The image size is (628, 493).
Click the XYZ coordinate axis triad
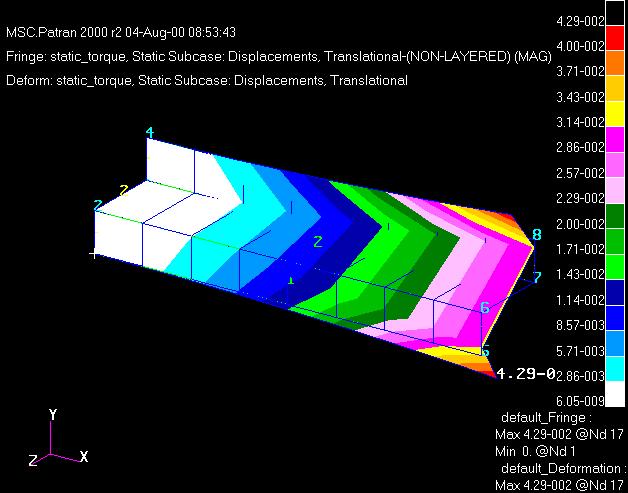(54, 443)
